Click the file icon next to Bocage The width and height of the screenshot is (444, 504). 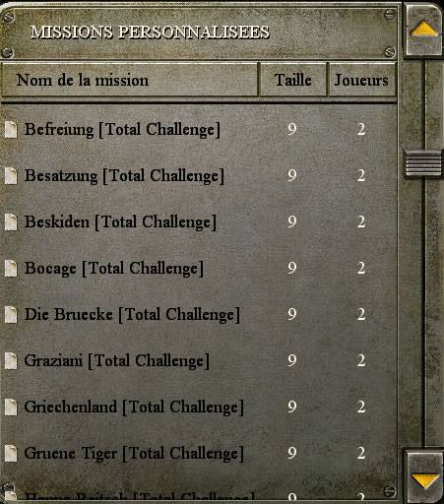[11, 268]
